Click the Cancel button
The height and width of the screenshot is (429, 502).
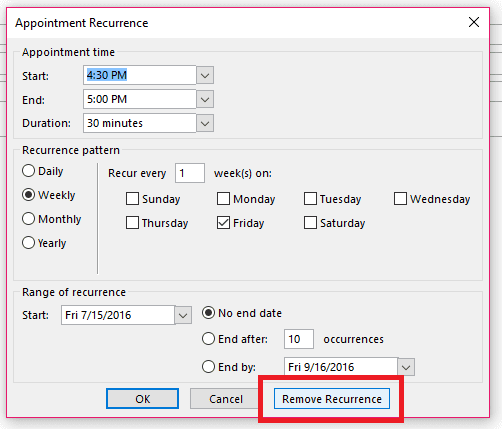coord(226,399)
